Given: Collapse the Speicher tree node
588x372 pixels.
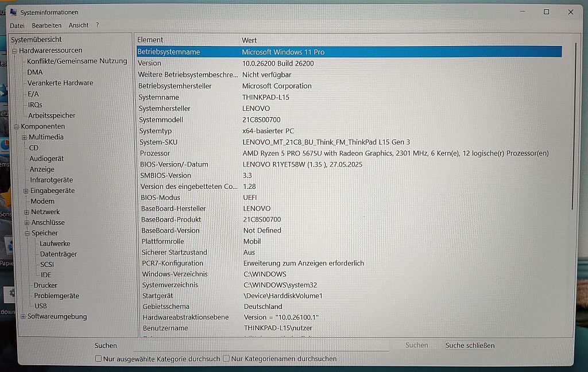Looking at the screenshot, I should (x=27, y=233).
